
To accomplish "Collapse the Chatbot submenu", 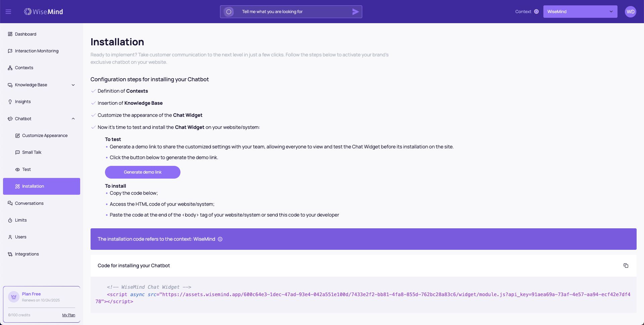I will point(73,119).
